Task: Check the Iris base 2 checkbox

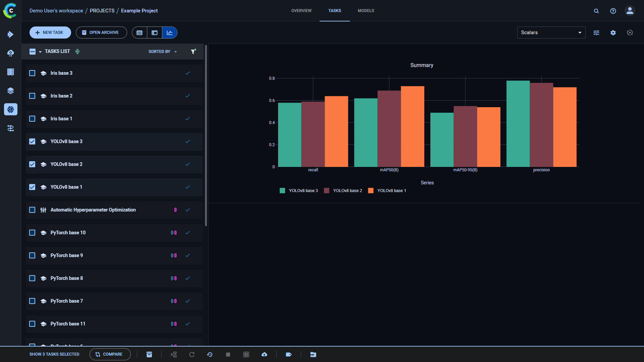Action: (x=32, y=96)
